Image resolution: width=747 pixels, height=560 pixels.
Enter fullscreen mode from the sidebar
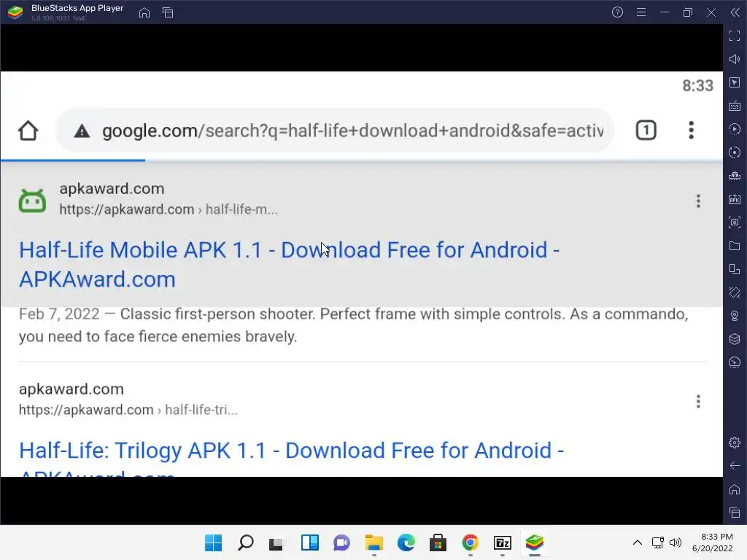(735, 36)
